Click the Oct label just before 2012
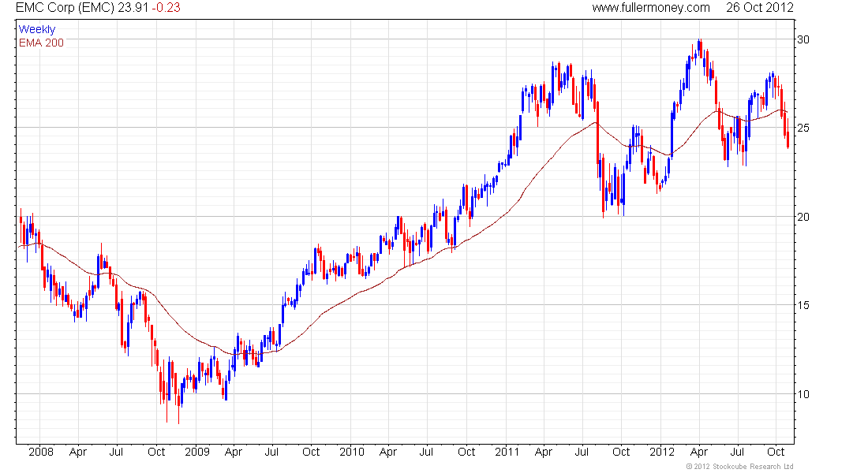Viewport: 868px width, 473px height. [x=621, y=452]
